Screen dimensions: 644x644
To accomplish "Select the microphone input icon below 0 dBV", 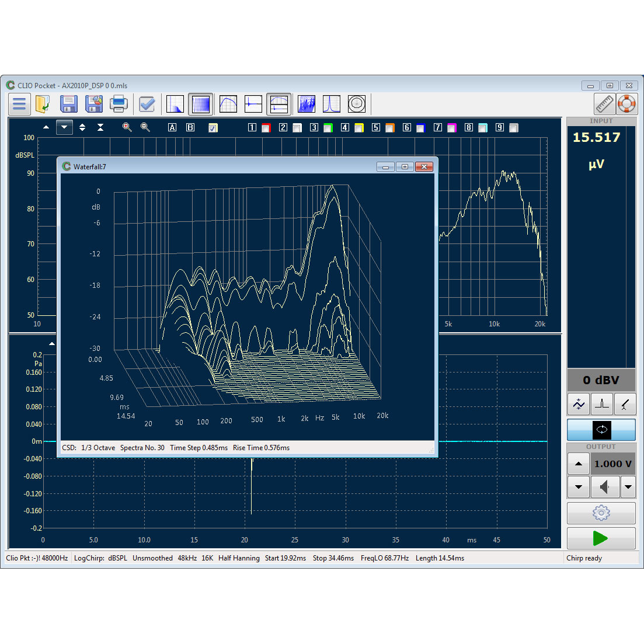I will point(626,404).
